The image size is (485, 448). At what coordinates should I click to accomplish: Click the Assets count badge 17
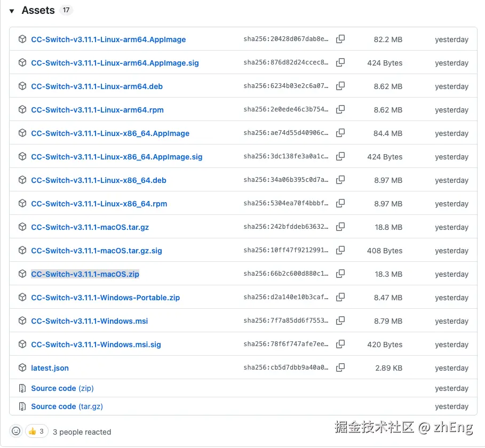66,10
